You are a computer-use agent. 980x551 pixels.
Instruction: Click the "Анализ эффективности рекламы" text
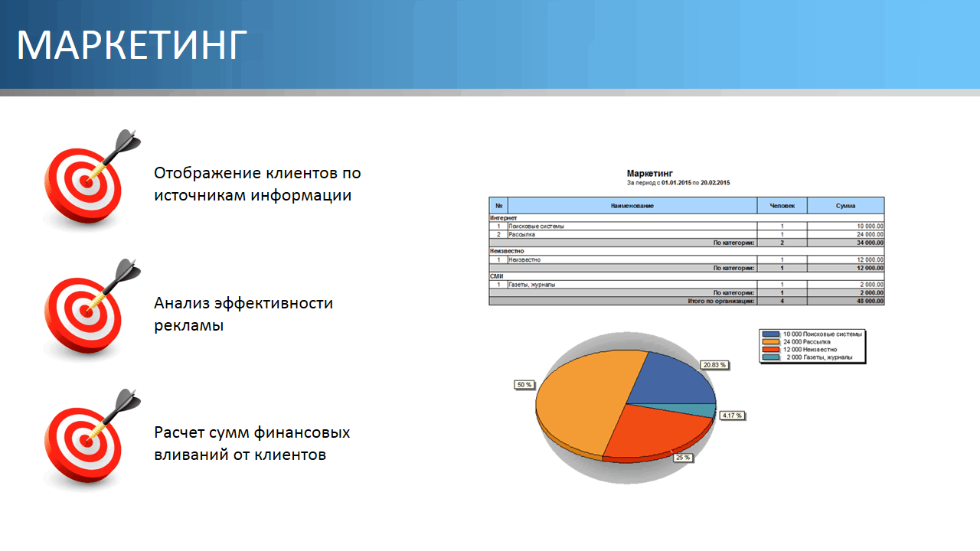point(243,314)
